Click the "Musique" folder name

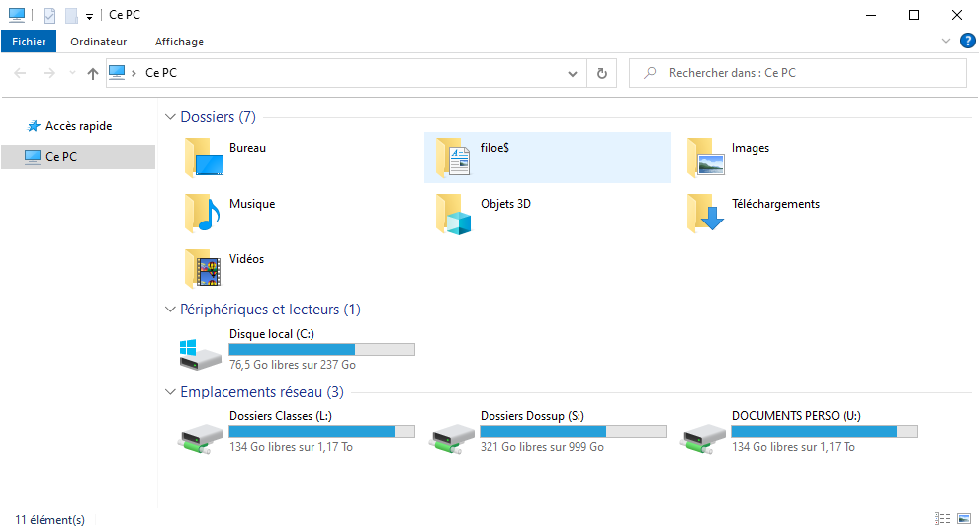pos(252,203)
